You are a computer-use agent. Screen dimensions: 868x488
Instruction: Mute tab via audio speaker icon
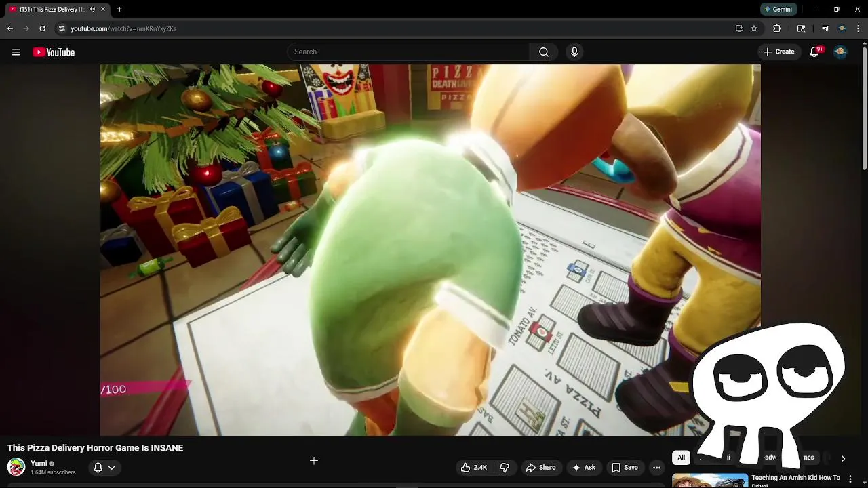(92, 9)
